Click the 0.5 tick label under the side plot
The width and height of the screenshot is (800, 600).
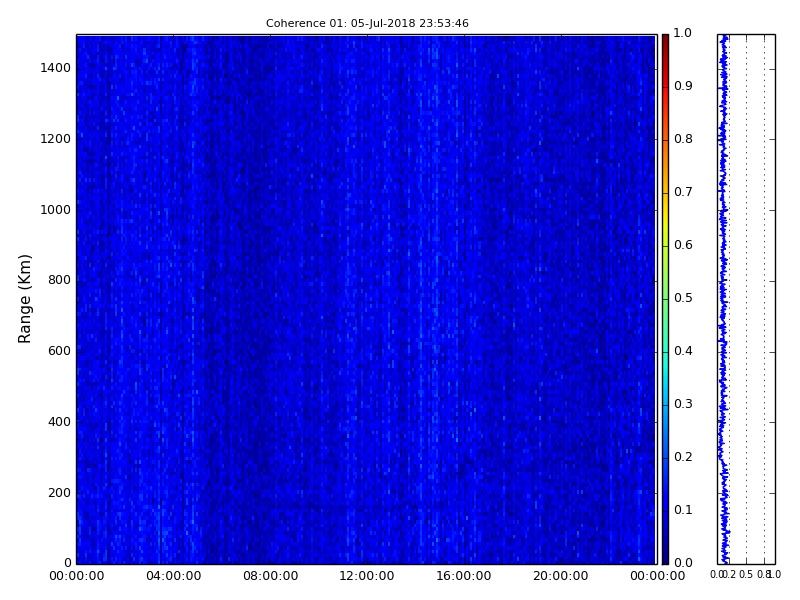tap(746, 575)
